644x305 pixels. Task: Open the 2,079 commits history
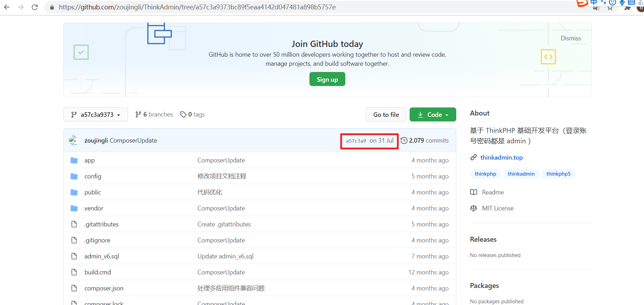425,141
